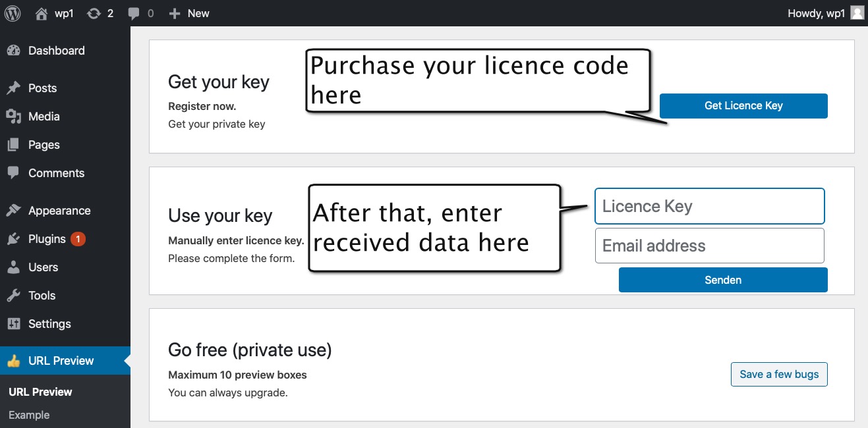The height and width of the screenshot is (428, 868).
Task: Click Maximum 10 preview boxes text
Action: pos(237,375)
